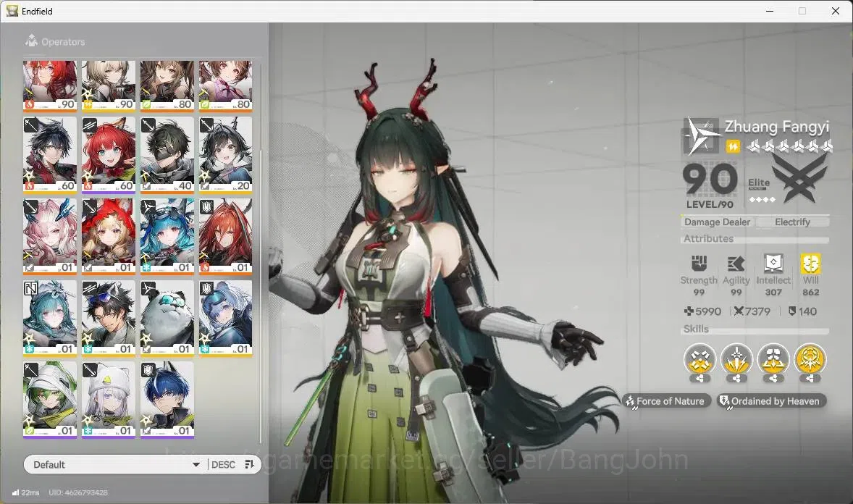
Task: Select the pink-haired dragon-horned operator portrait
Action: [49, 236]
